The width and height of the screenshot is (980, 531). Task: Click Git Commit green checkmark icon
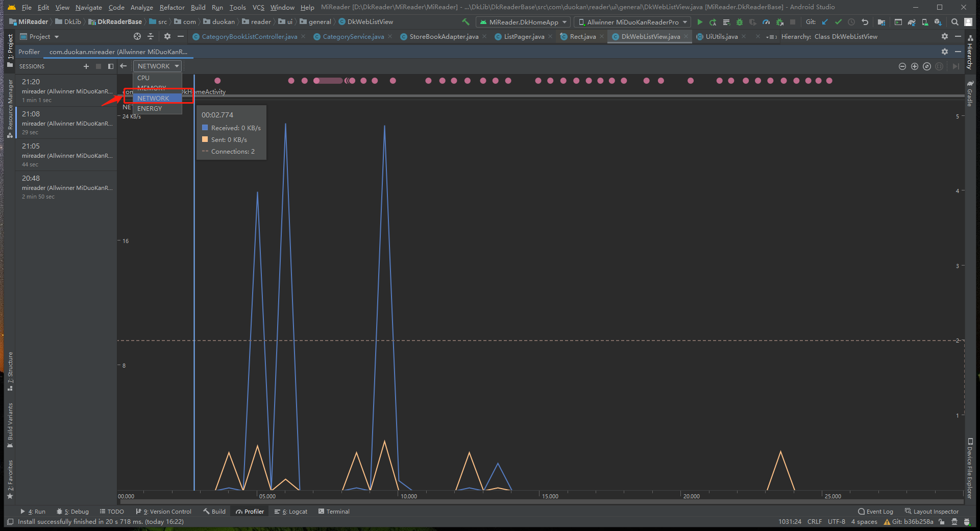tap(838, 22)
